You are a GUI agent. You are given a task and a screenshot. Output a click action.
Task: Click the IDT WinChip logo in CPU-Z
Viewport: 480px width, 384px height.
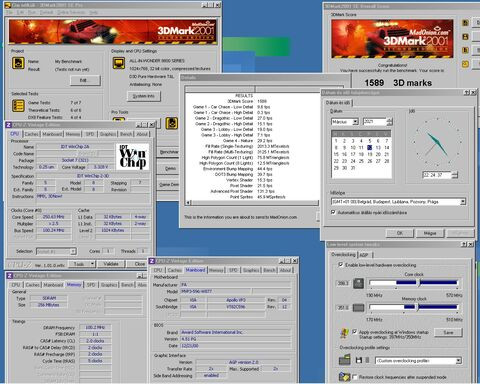point(133,157)
